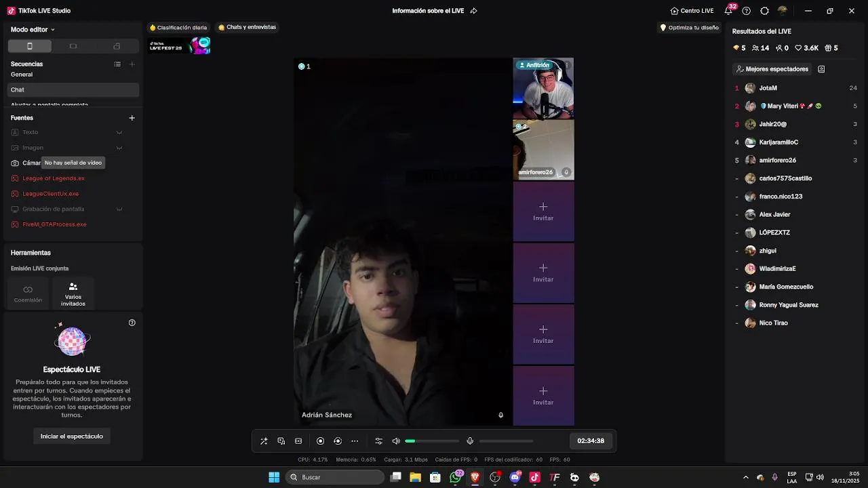
Task: Click the taskbar Buscar search field
Action: click(x=336, y=477)
